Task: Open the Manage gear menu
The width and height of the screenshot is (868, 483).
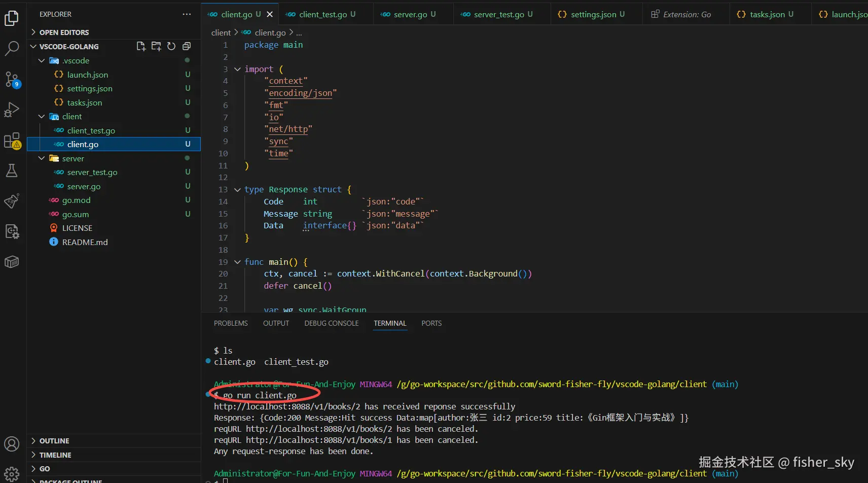Action: coord(12,474)
